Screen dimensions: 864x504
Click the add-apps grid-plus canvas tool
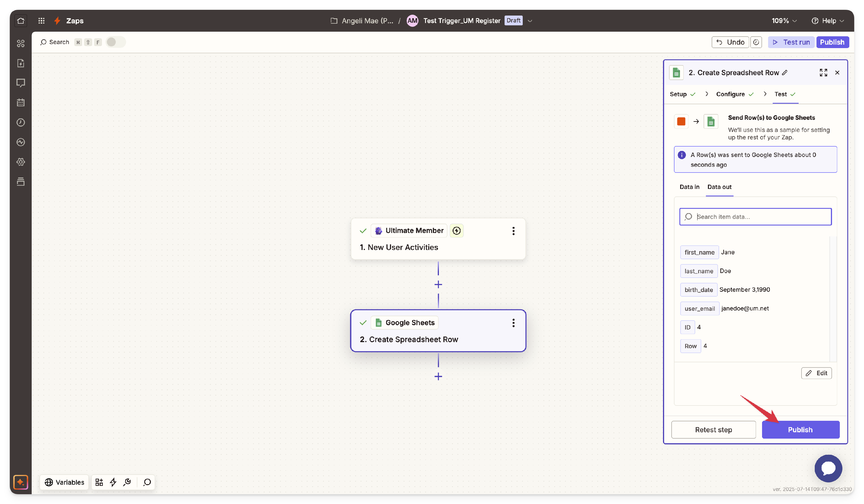tap(99, 482)
